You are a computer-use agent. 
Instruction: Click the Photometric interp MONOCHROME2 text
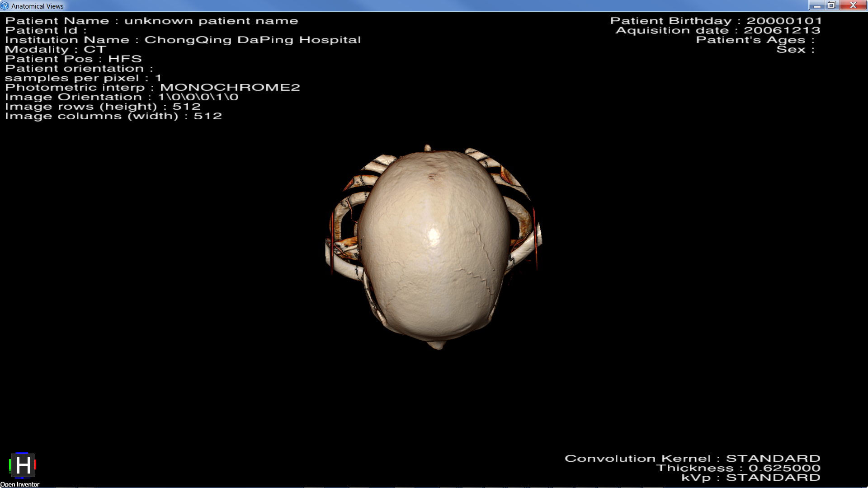tap(152, 88)
